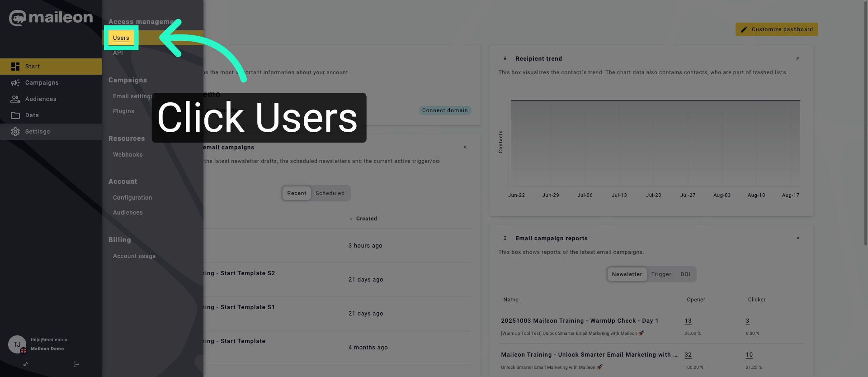Click the collapse sidebar arrows icon

(26, 364)
